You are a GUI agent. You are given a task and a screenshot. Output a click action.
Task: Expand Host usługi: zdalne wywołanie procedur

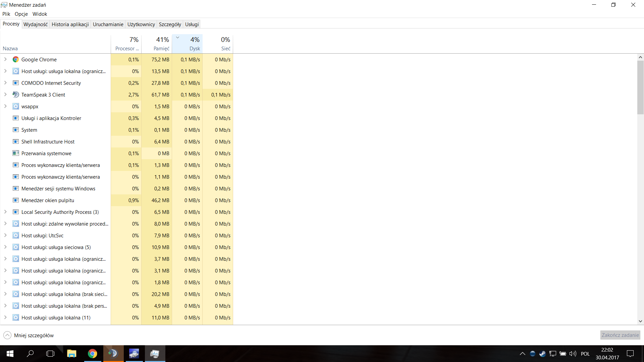(x=5, y=224)
